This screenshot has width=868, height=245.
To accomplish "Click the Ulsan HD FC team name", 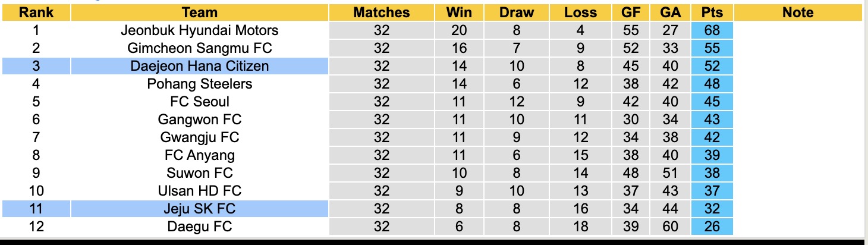I will click(x=199, y=191).
